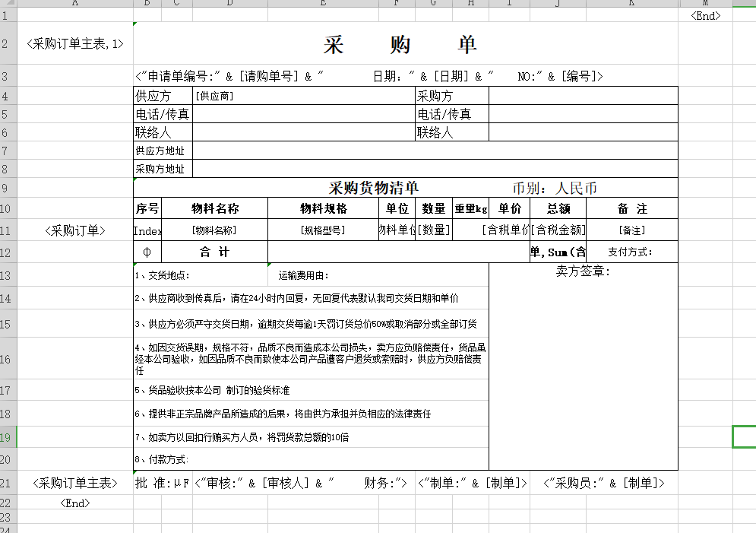This screenshot has height=533, width=756.
Task: Select the '卖方签章:' cell
Action: [584, 366]
